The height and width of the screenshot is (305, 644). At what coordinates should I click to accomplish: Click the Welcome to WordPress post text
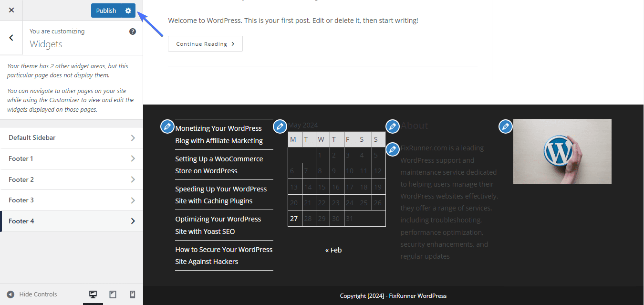click(x=293, y=21)
